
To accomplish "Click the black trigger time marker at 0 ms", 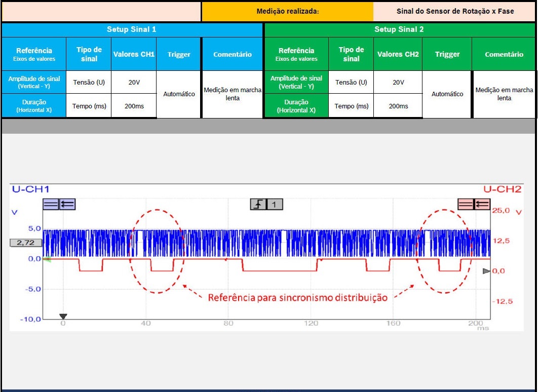I will coord(63,317).
